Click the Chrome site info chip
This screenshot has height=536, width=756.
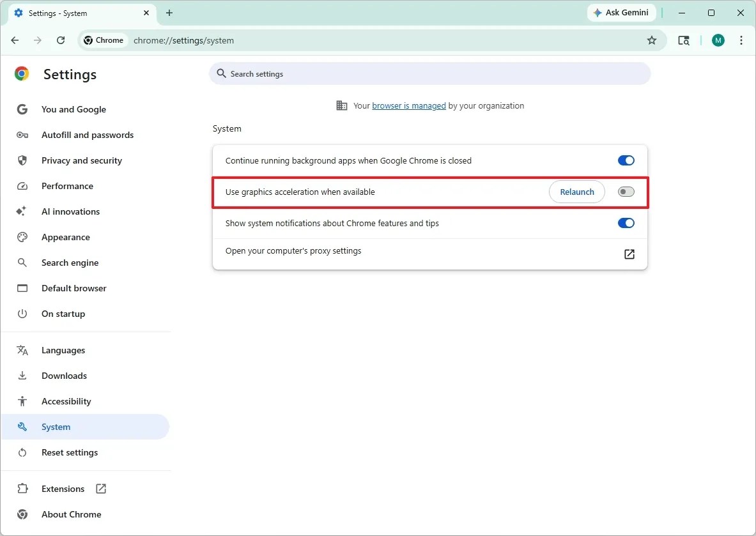pos(104,40)
